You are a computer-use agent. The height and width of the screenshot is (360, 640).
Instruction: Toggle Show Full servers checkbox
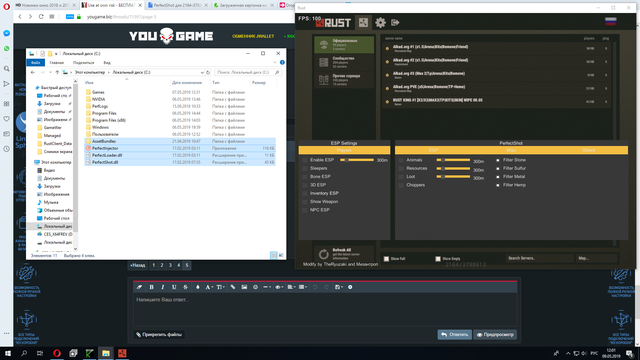[386, 259]
